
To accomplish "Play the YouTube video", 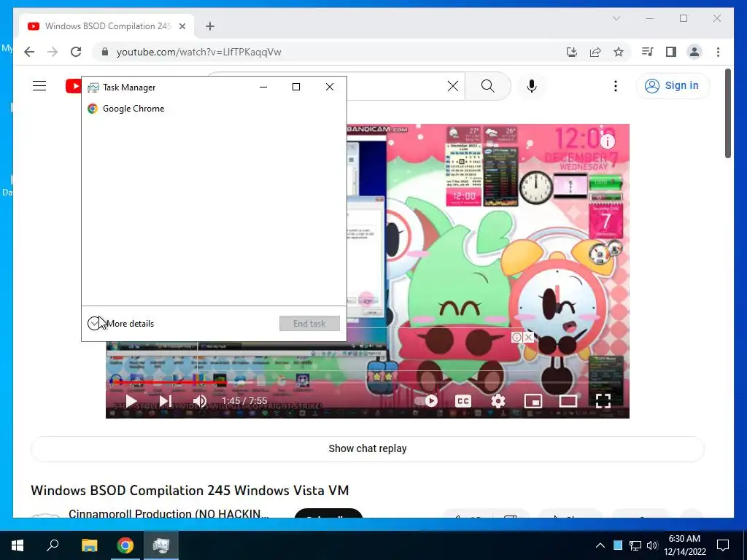I will point(131,401).
